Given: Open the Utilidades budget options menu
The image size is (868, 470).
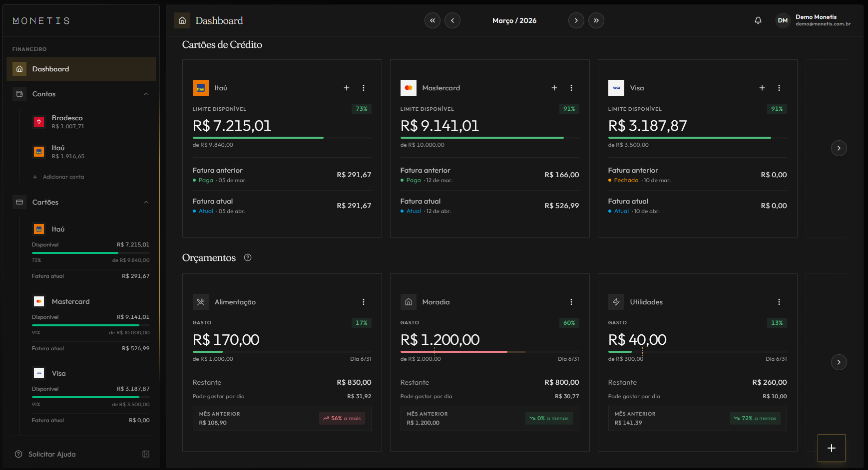Looking at the screenshot, I should click(x=779, y=302).
